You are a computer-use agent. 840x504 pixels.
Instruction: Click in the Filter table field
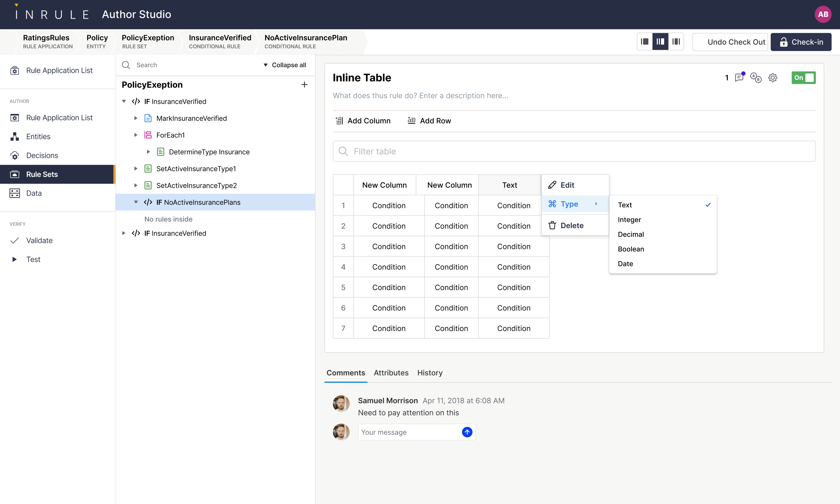[574, 151]
